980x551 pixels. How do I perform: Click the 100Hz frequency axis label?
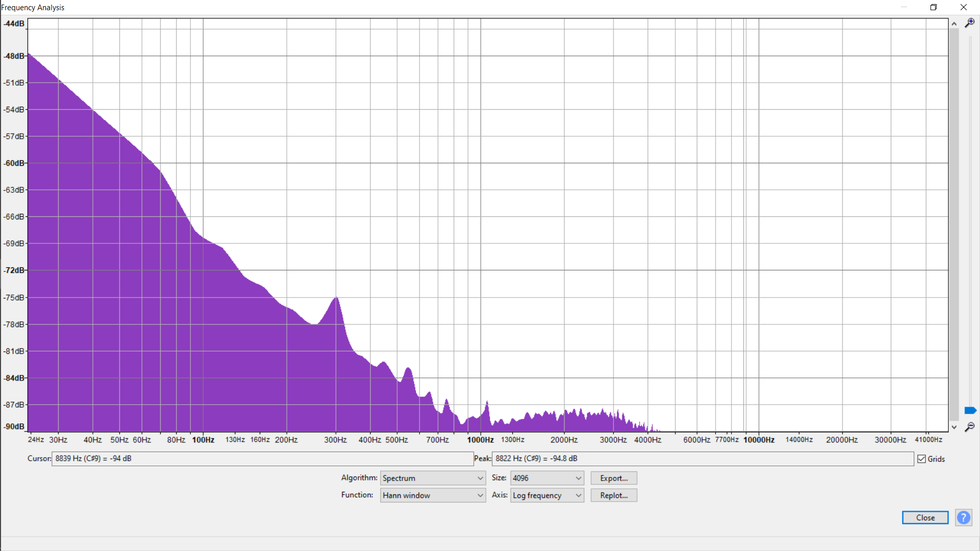(x=203, y=440)
